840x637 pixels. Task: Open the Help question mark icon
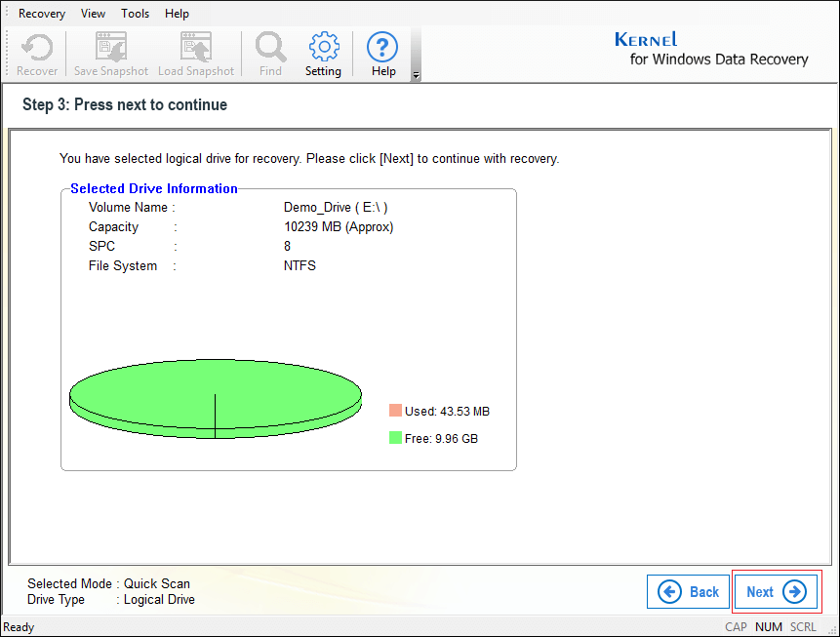(383, 54)
